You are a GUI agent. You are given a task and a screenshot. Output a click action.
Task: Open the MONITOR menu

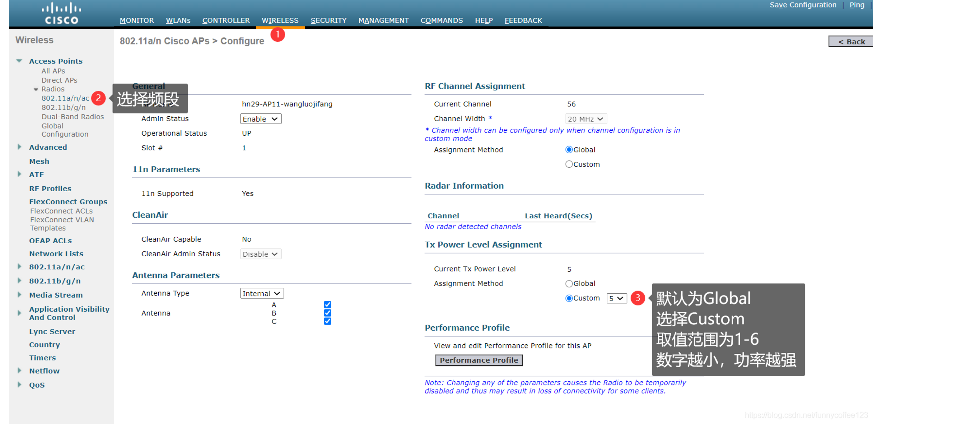tap(137, 21)
